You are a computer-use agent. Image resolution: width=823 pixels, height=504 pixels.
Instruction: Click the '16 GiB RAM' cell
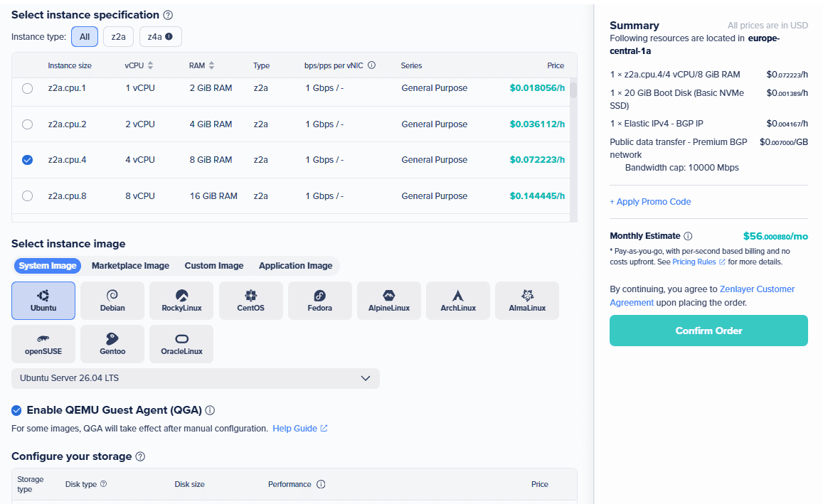coord(213,196)
